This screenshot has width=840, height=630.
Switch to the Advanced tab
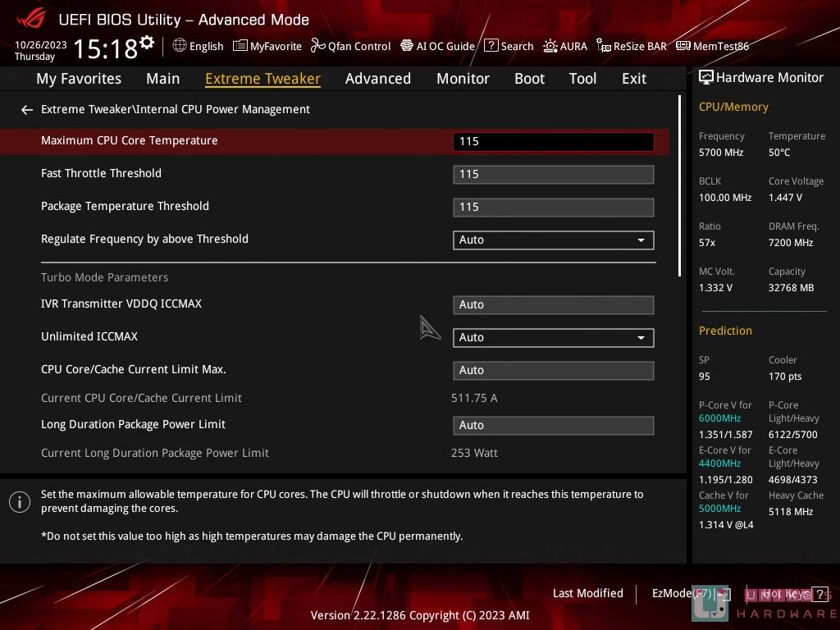(x=377, y=79)
